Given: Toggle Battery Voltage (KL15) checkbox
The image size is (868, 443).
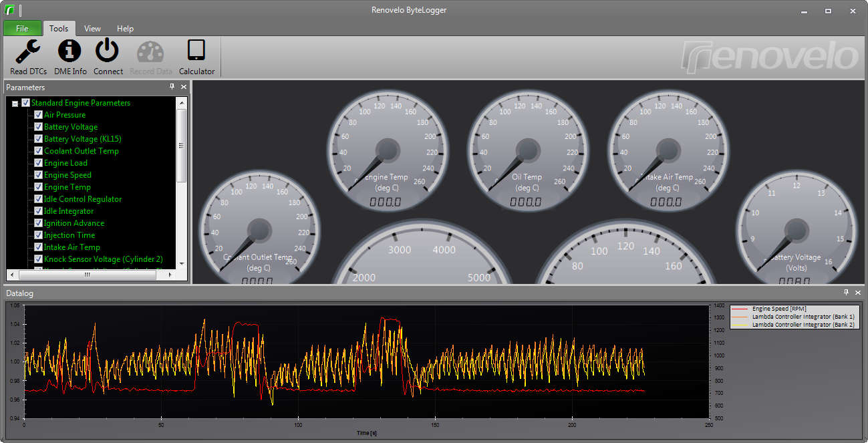Looking at the screenshot, I should (x=38, y=139).
